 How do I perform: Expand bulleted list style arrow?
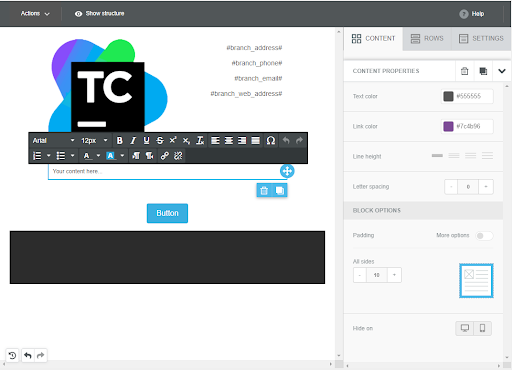(x=72, y=156)
